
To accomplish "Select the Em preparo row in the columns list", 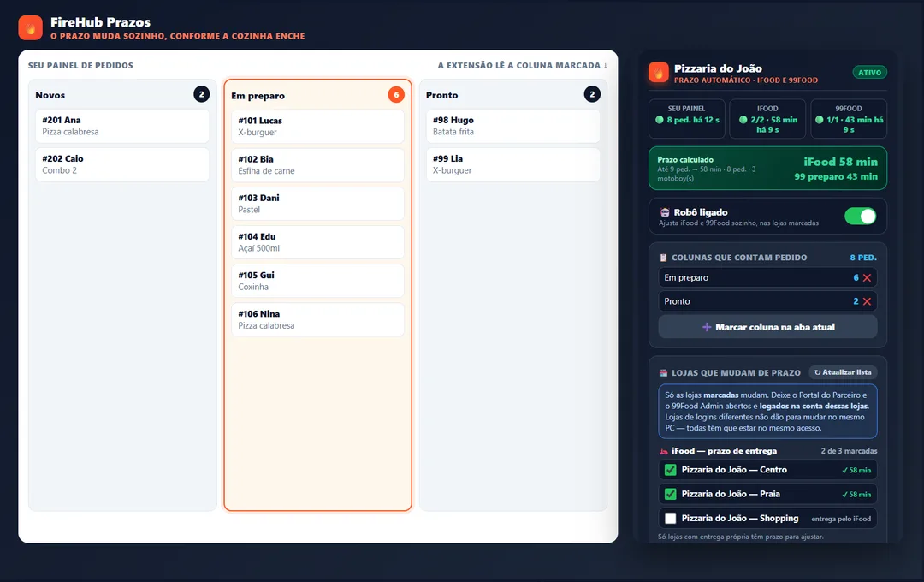I will coord(767,277).
